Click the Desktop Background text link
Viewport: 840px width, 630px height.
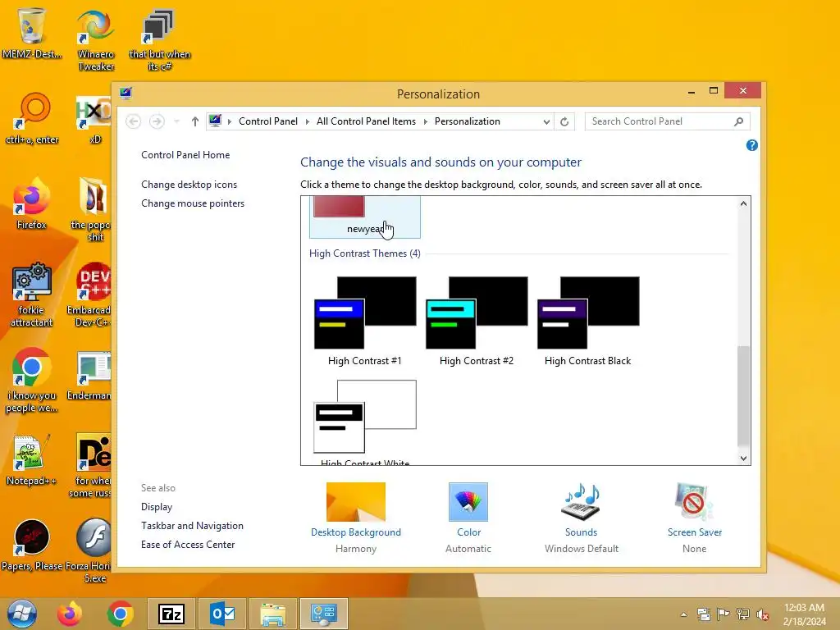pyautogui.click(x=356, y=532)
